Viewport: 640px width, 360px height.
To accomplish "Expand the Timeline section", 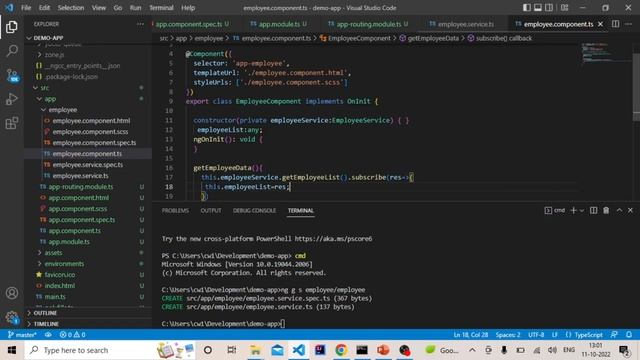I will 88,324.
